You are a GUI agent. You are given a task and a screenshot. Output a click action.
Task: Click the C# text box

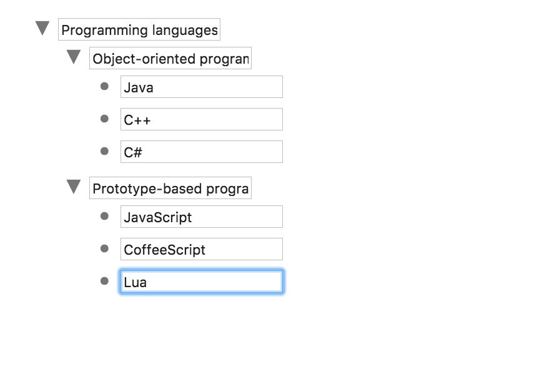(201, 152)
